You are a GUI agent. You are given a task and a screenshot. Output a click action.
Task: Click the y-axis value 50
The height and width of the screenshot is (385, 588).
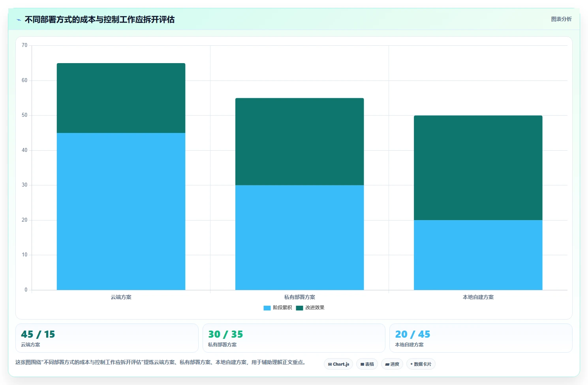[24, 115]
